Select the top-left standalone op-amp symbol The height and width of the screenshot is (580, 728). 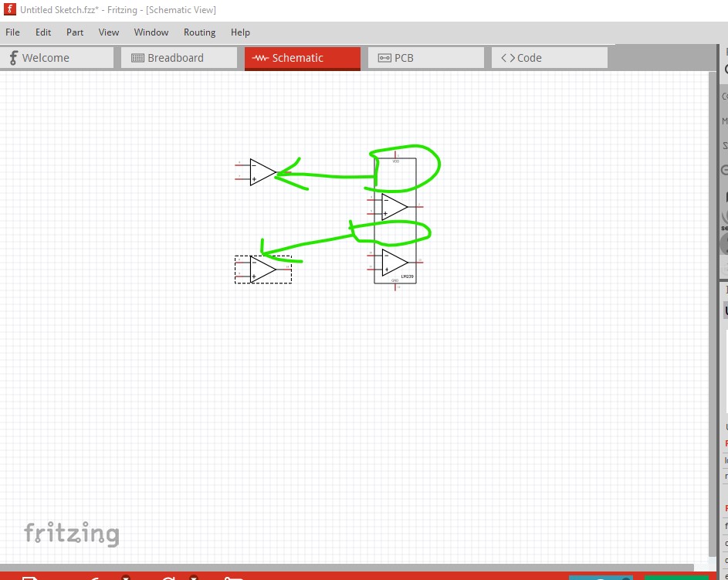tap(262, 172)
